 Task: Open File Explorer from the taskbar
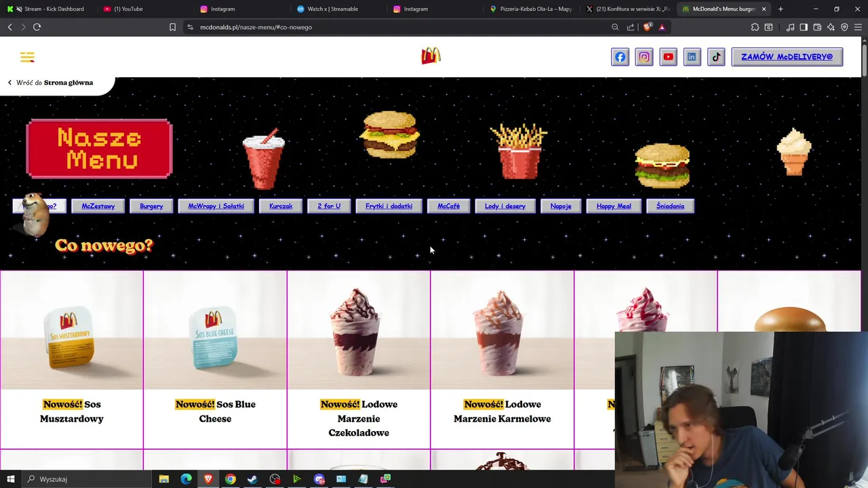(164, 479)
